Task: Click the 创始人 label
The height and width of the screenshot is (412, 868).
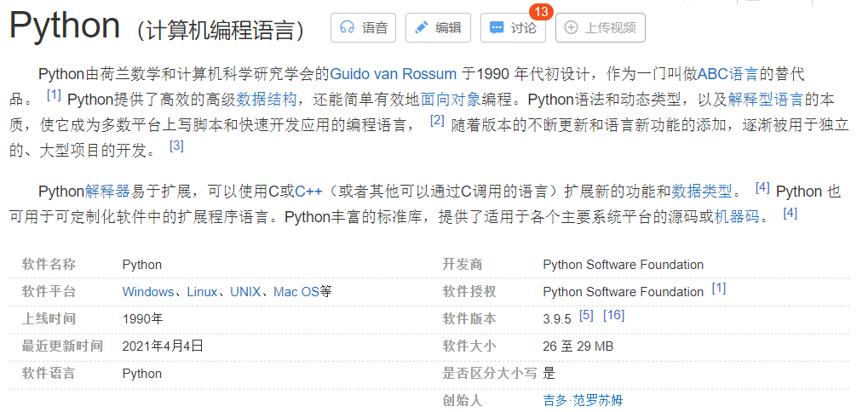Action: coord(463,400)
